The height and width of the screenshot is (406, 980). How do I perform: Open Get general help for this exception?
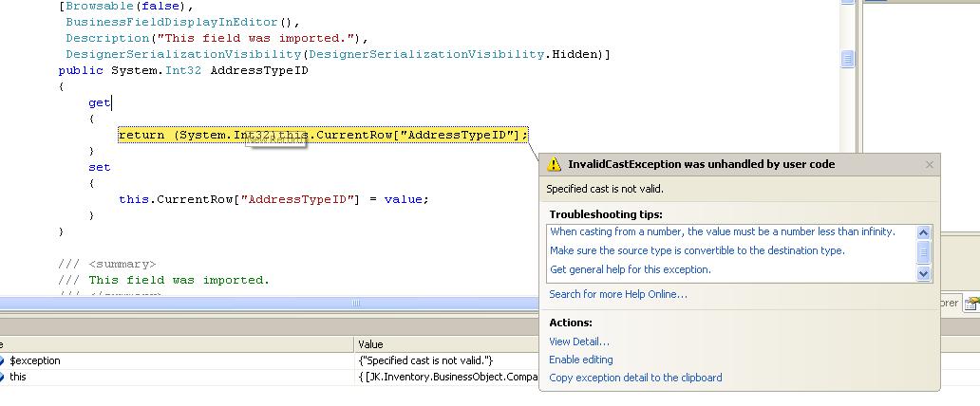(631, 269)
